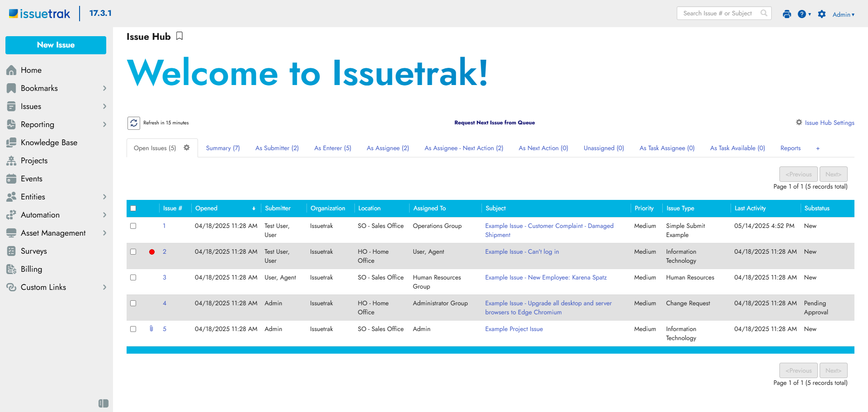Click the attachment paperclip on issue 5
Image resolution: width=868 pixels, height=412 pixels.
(x=151, y=329)
